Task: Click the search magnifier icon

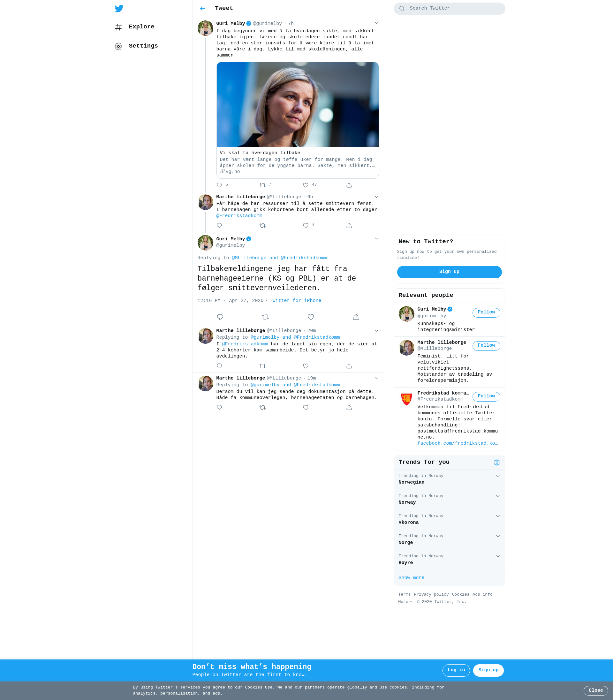Action: tap(402, 9)
